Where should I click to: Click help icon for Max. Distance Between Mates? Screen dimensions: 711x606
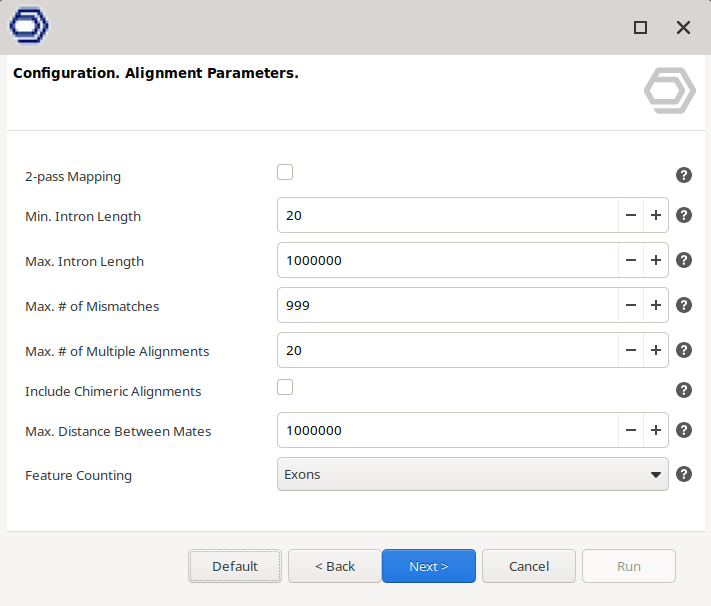[x=684, y=430]
